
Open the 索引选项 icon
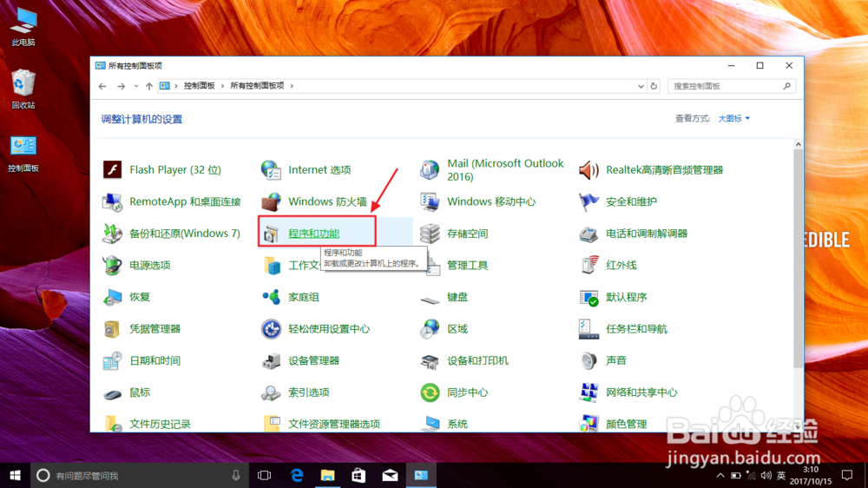pyautogui.click(x=271, y=392)
